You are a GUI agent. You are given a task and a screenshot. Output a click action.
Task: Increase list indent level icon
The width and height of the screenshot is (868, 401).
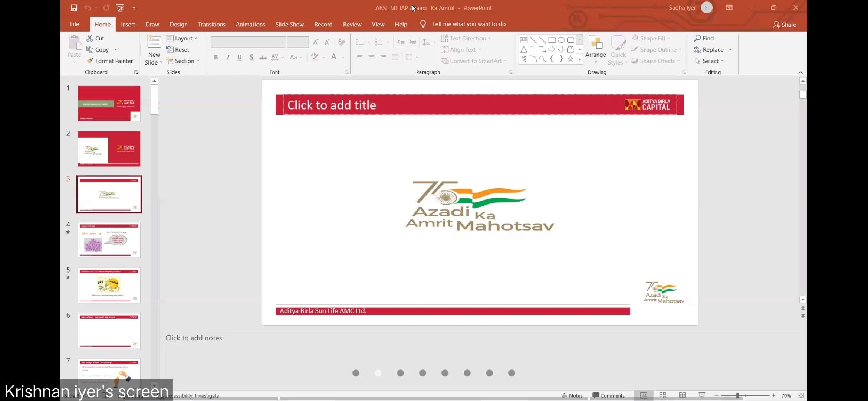point(412,42)
